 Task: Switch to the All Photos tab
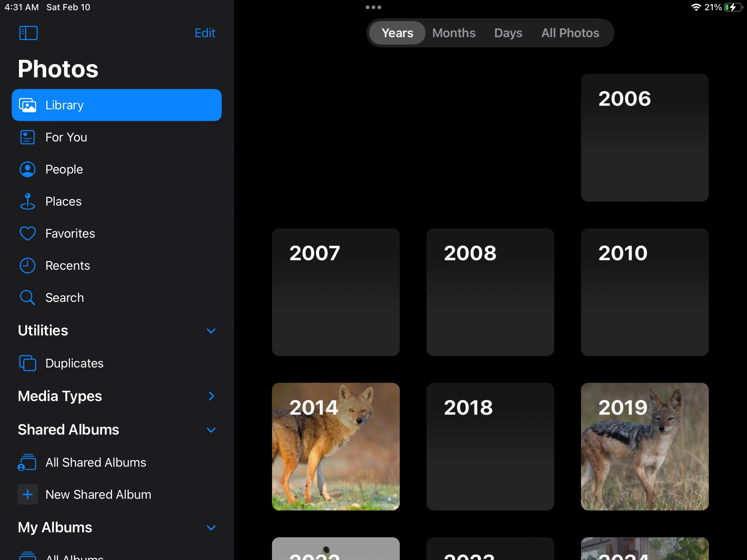[x=570, y=33]
